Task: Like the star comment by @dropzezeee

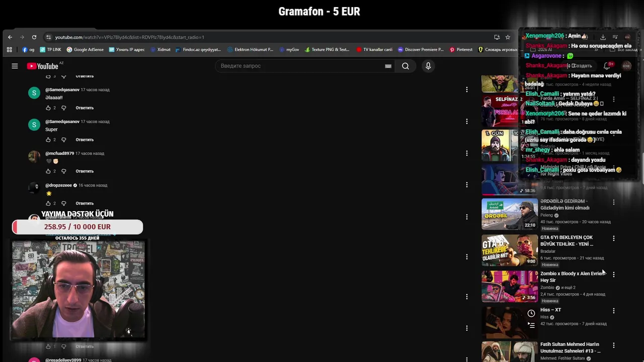Action: coord(48,203)
